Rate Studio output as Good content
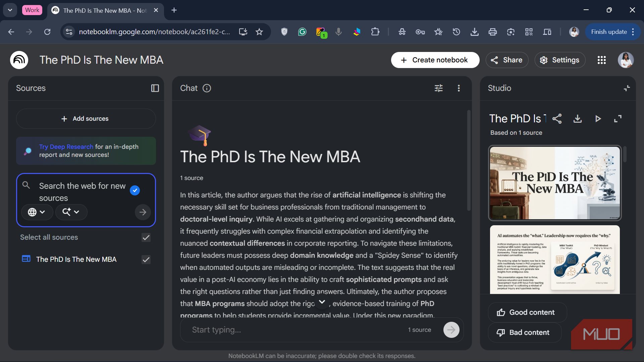Viewport: 644px width, 362px height. point(527,312)
